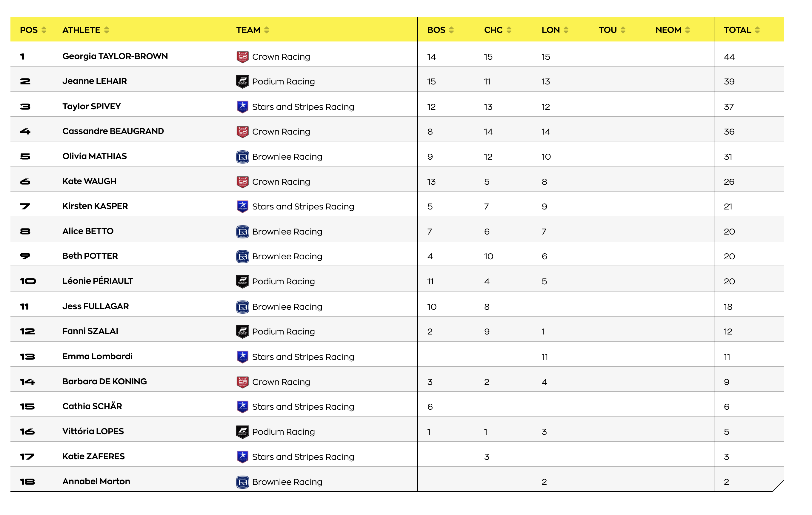Image resolution: width=812 pixels, height=515 pixels.
Task: Click Crown Racing logo in Kate Waugh row
Action: click(242, 182)
